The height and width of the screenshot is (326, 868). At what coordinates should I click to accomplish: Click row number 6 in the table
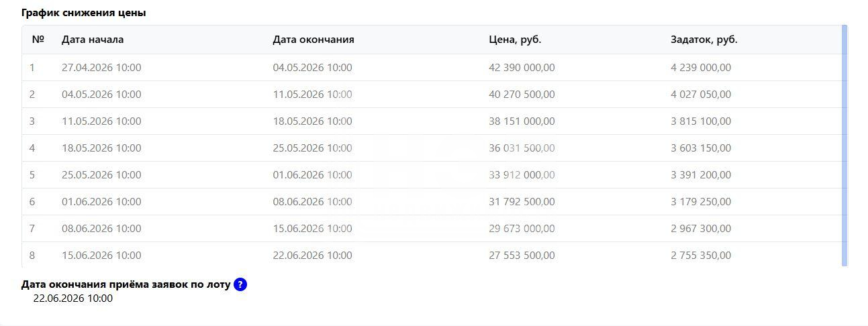click(x=32, y=202)
